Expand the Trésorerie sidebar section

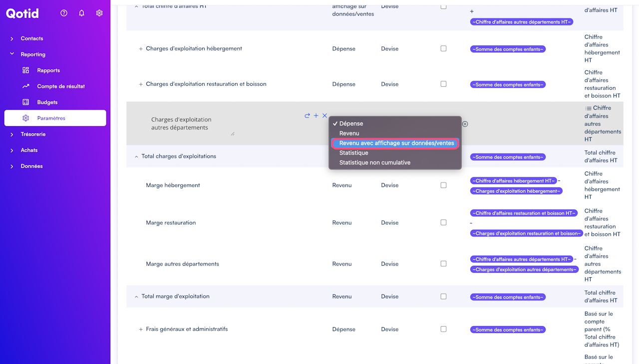click(12, 134)
